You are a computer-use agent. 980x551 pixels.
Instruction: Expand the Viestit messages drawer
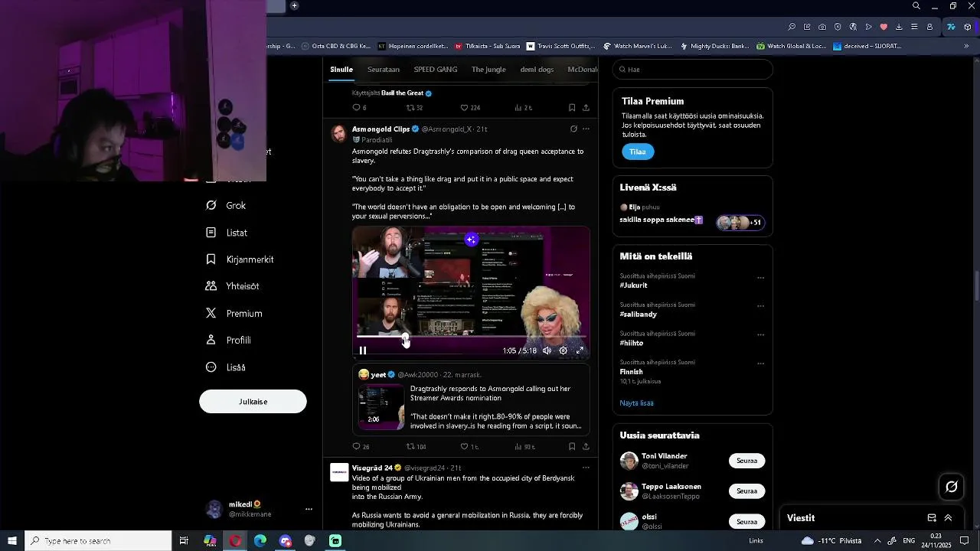pos(948,518)
